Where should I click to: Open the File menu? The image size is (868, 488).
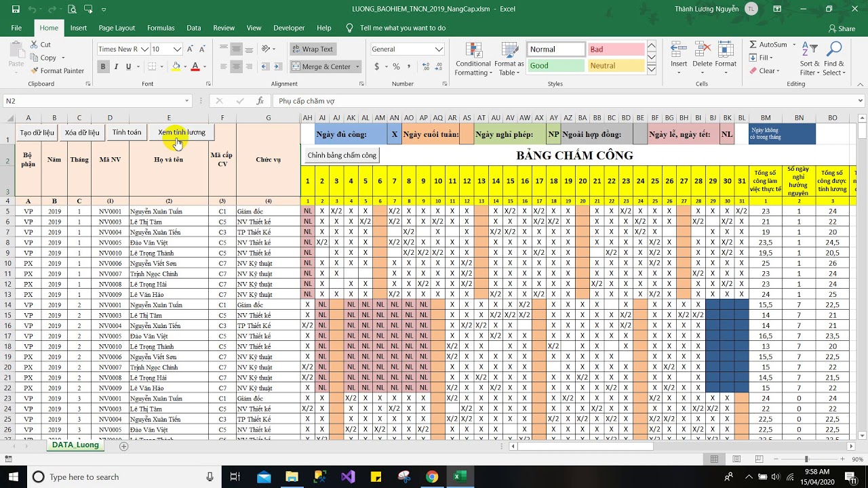point(16,28)
